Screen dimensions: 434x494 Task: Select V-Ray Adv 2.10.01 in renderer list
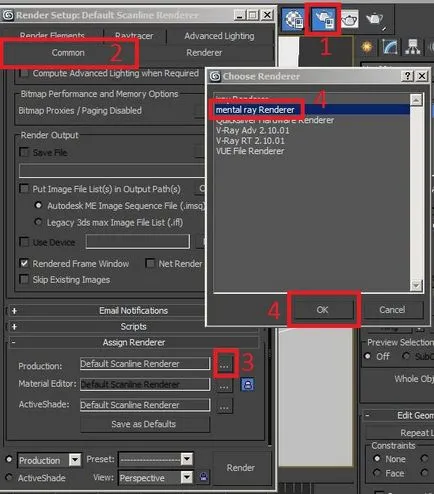[252, 130]
